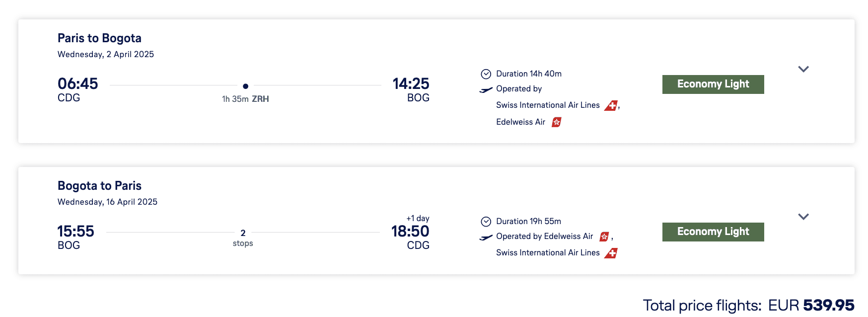The height and width of the screenshot is (317, 868).
Task: Select Economy Light on Bogota to Paris flight
Action: 713,232
